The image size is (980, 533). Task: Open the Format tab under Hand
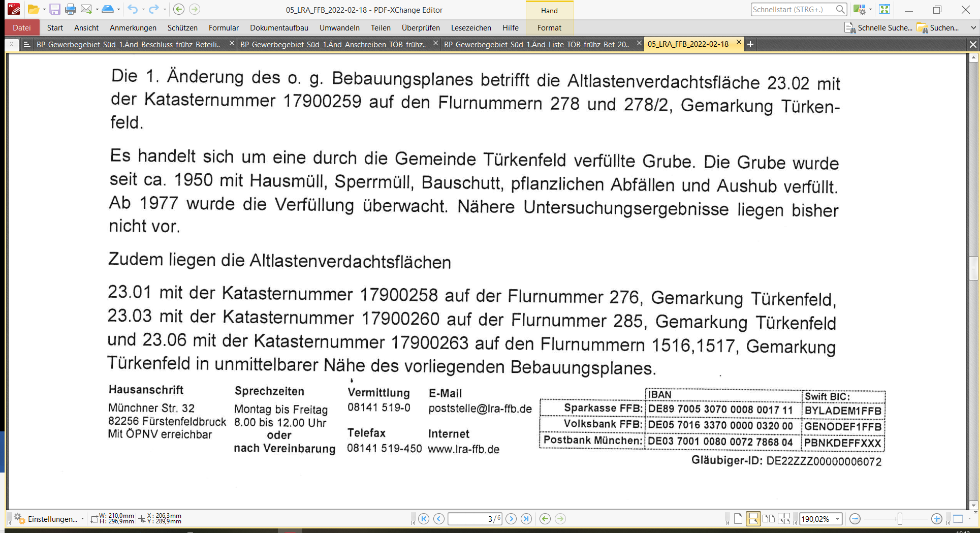549,28
